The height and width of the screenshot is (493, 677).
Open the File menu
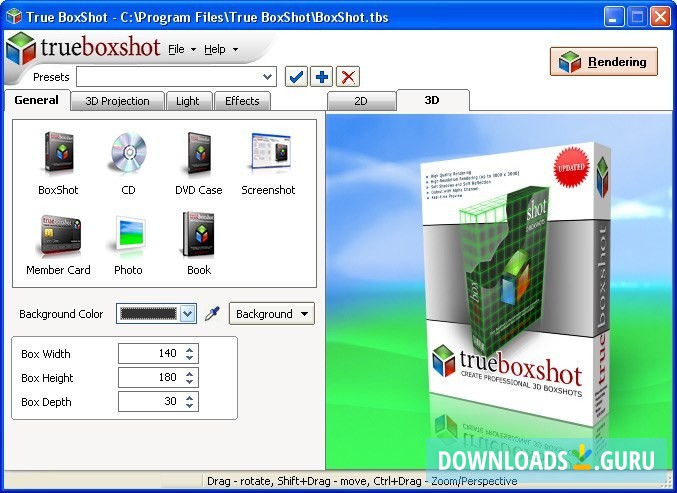pyautogui.click(x=182, y=49)
